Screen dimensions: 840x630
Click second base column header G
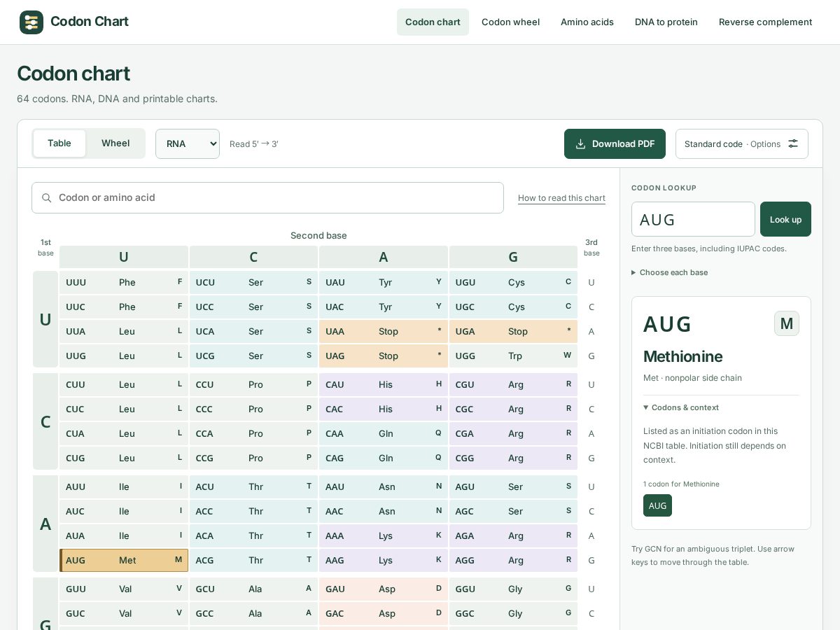pos(513,257)
